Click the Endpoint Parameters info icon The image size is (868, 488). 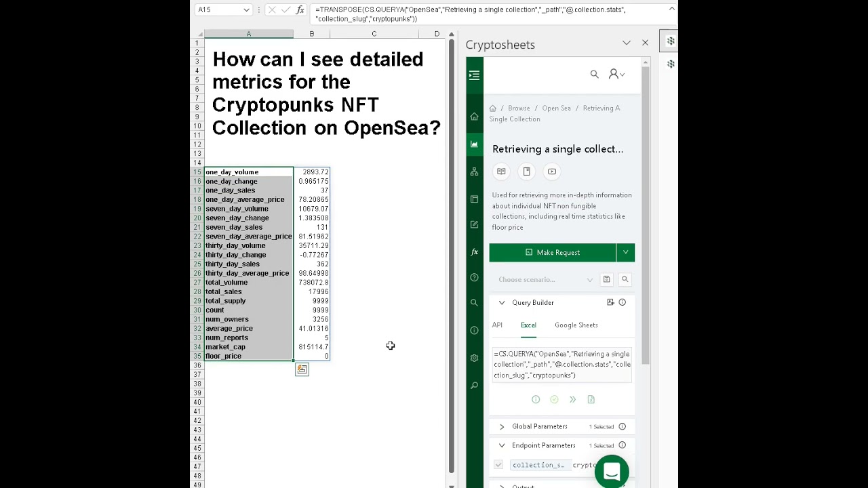[x=622, y=445]
